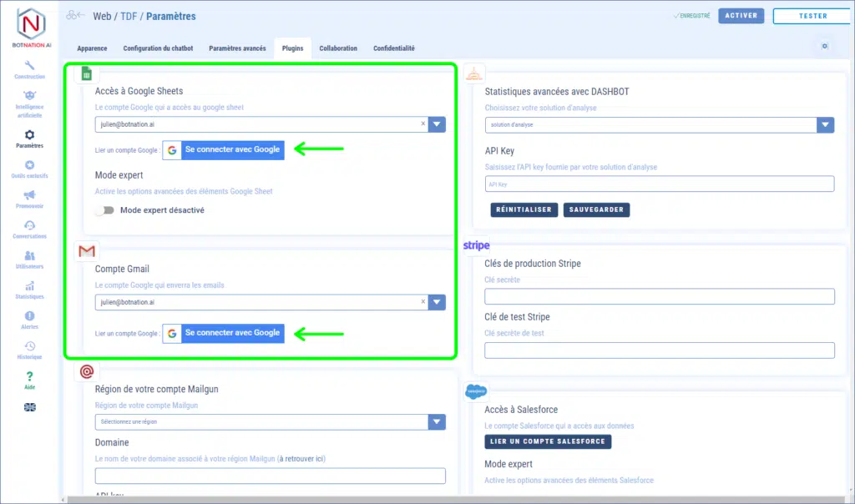Open Intelligence artificielle sidebar icon
Screen dimensions: 855x504
30,97
